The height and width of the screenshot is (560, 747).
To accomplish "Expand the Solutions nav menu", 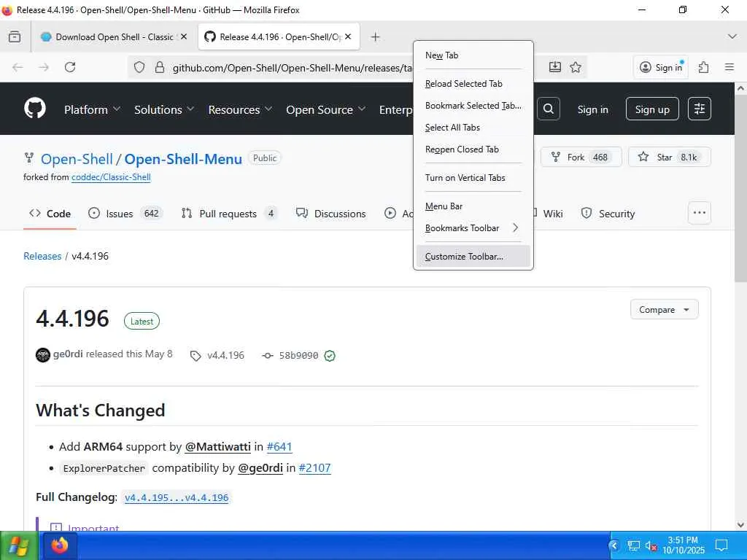I will point(164,109).
